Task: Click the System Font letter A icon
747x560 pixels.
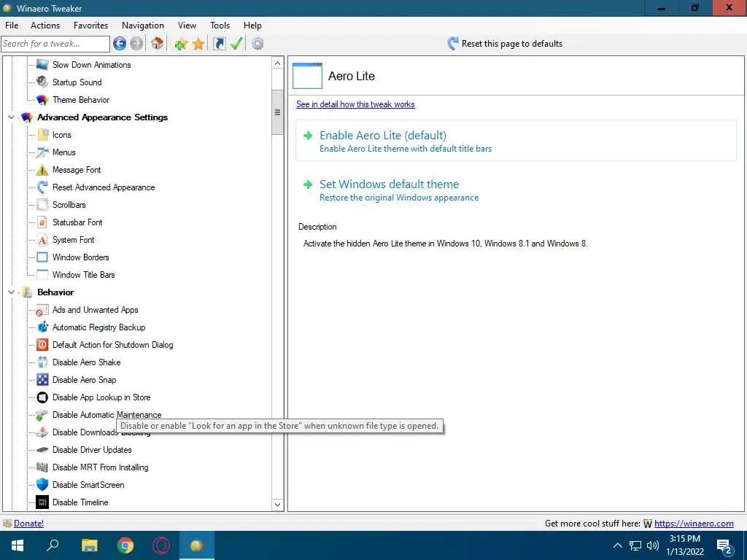Action: pyautogui.click(x=42, y=240)
